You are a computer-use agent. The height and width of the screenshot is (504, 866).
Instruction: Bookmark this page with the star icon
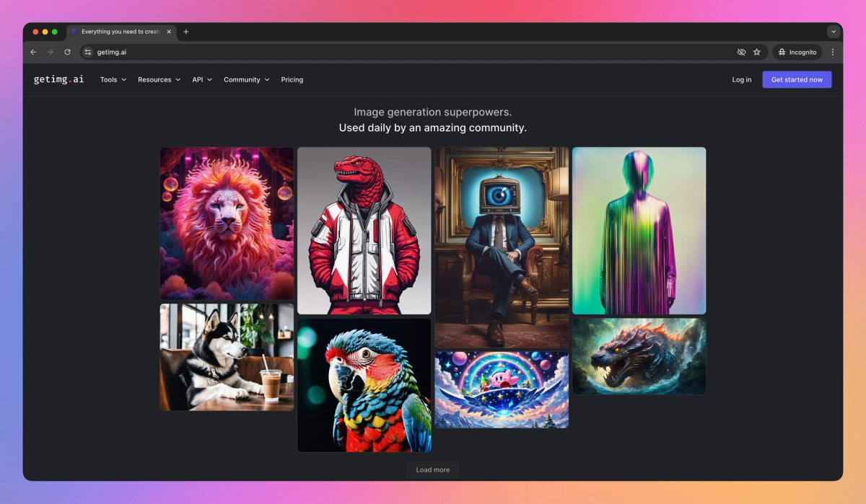pos(757,52)
